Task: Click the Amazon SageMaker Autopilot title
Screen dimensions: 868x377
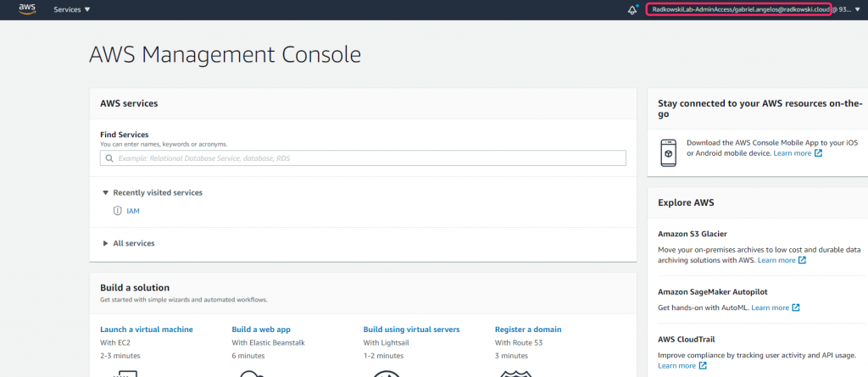Action: tap(712, 291)
